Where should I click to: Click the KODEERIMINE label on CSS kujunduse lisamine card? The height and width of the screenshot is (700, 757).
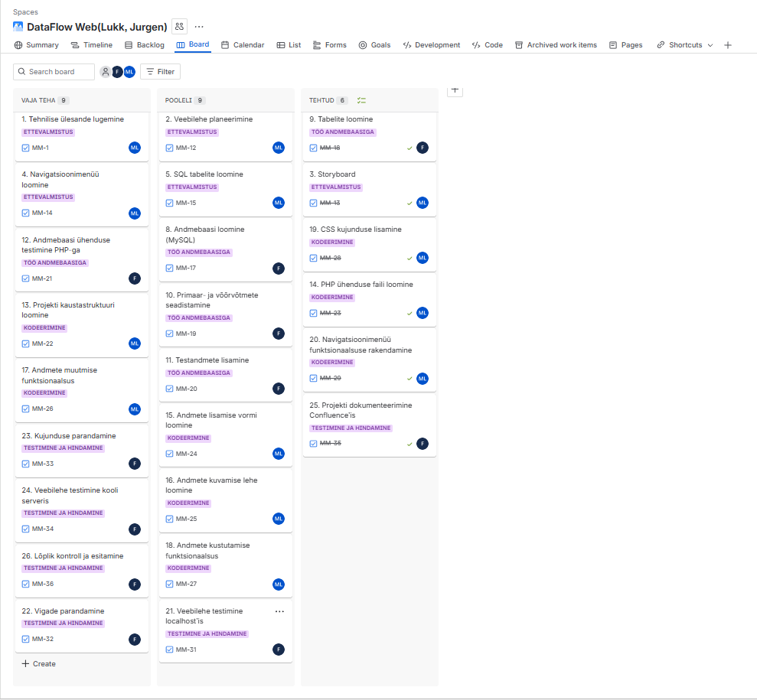[x=333, y=242]
